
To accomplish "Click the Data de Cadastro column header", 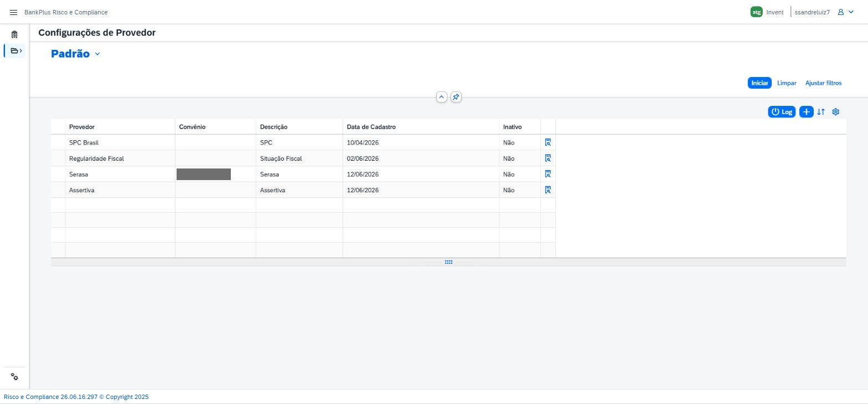I will click(x=421, y=127).
